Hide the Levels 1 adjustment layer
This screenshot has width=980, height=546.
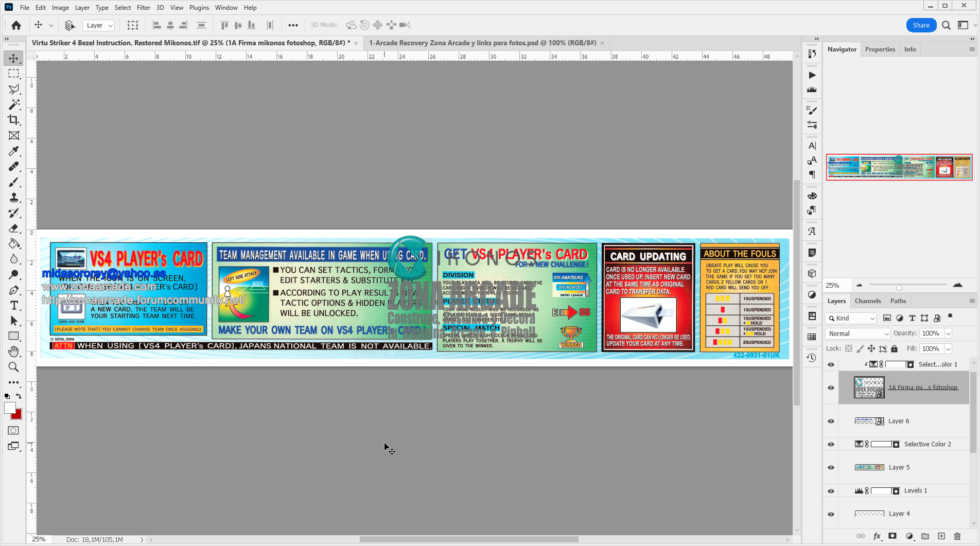click(831, 491)
